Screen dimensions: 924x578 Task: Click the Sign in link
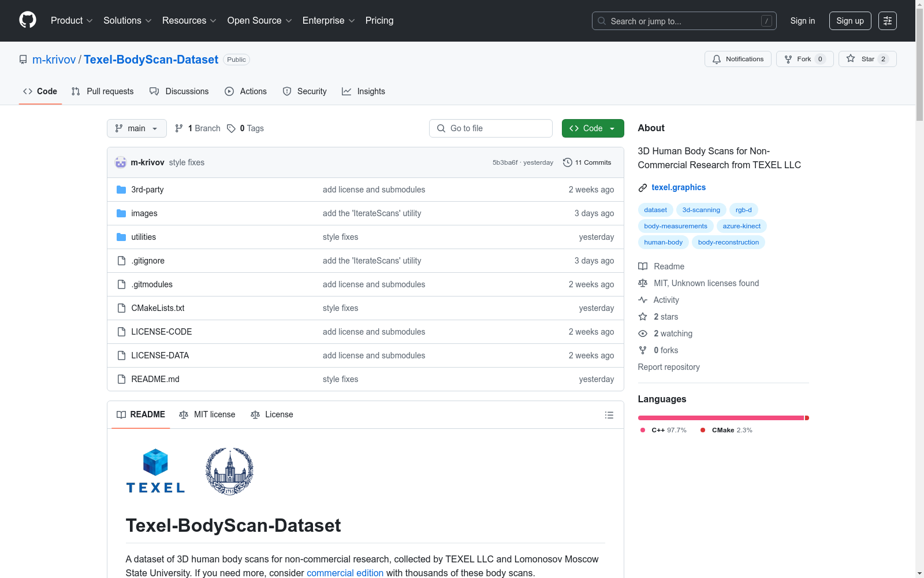(x=803, y=21)
